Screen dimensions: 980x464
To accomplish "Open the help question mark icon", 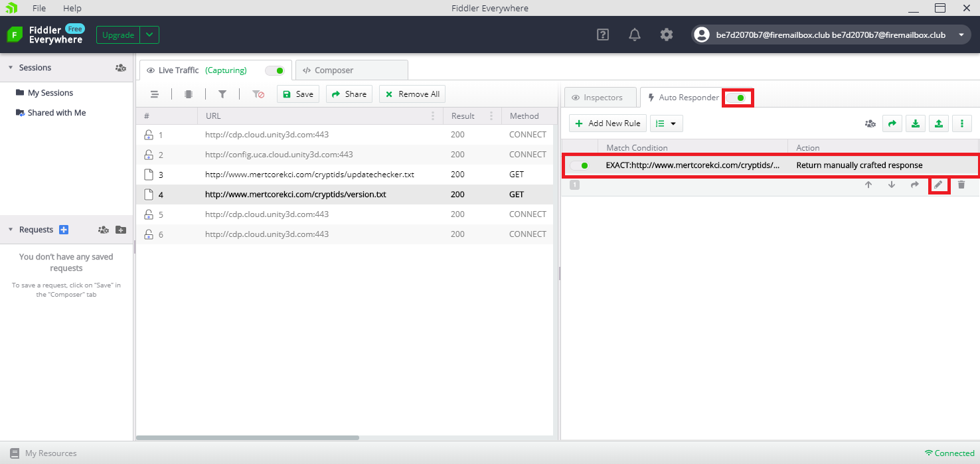I will (603, 35).
